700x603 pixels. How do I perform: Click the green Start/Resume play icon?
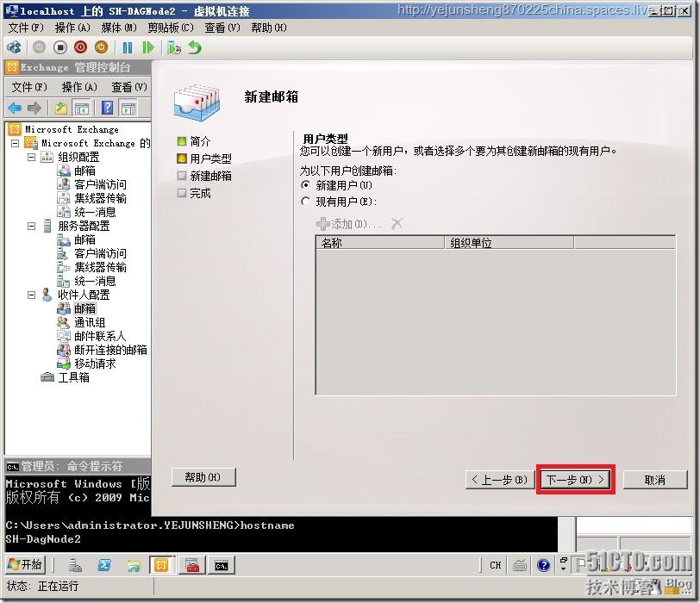[x=147, y=47]
